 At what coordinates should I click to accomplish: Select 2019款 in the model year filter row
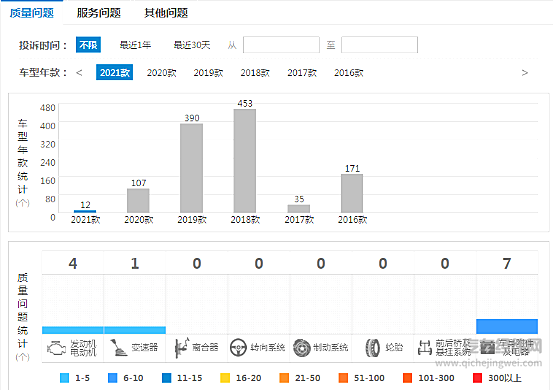click(208, 73)
